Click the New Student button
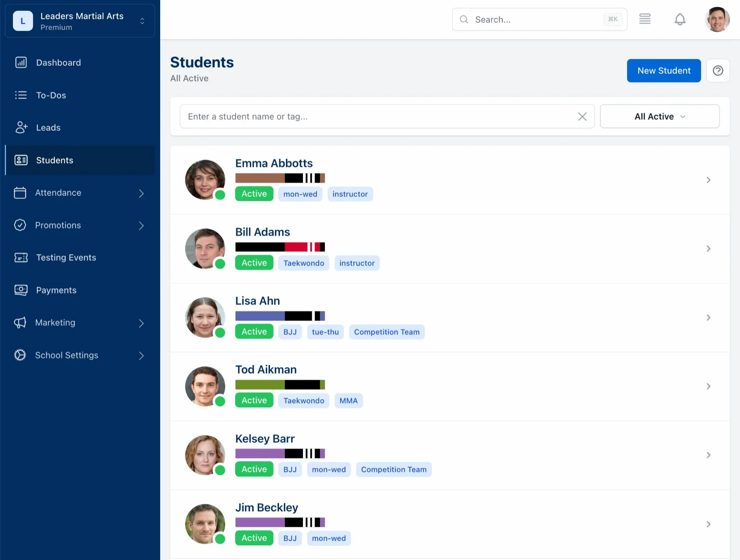The width and height of the screenshot is (740, 560). (x=663, y=70)
